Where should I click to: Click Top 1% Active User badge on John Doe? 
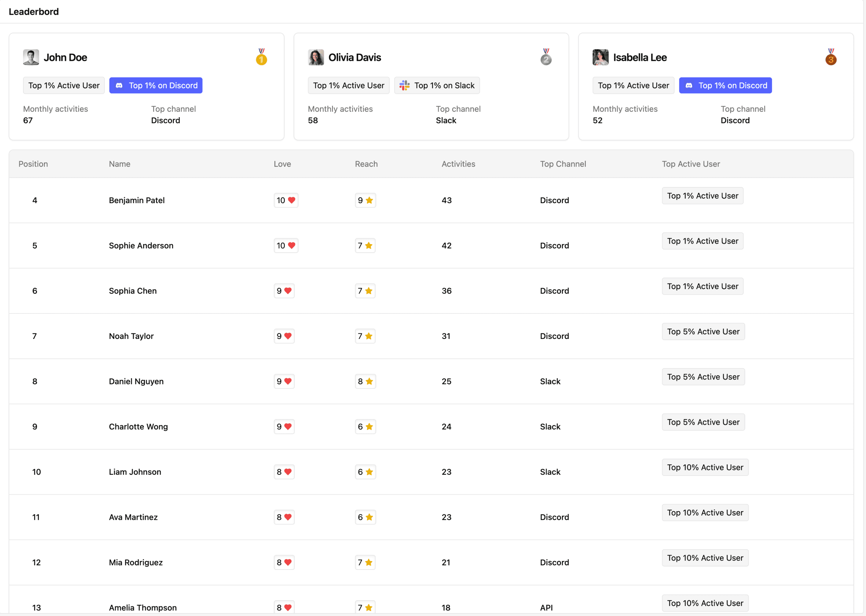[63, 85]
